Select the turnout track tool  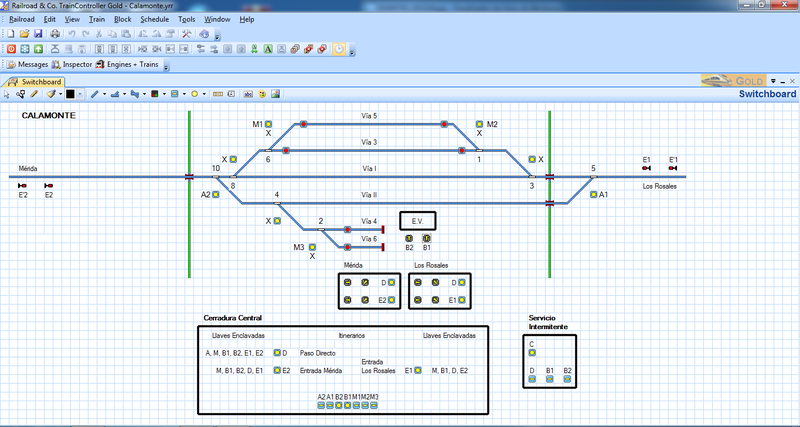point(115,94)
